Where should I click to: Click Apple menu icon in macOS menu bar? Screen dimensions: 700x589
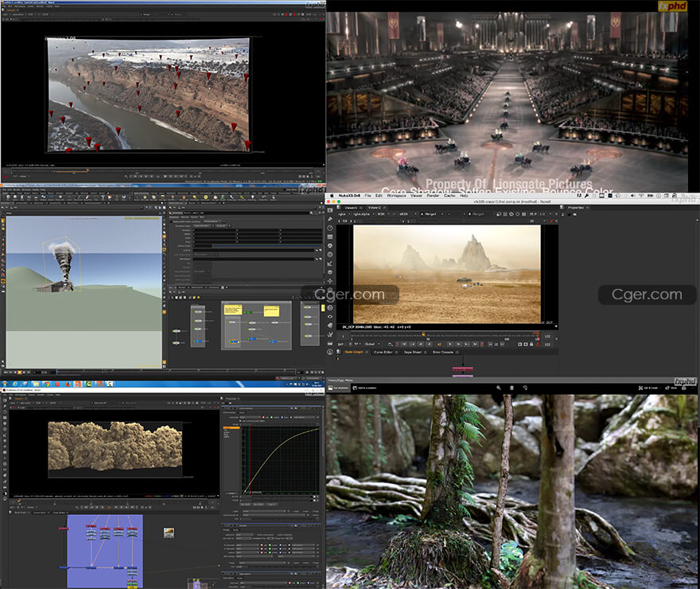332,196
